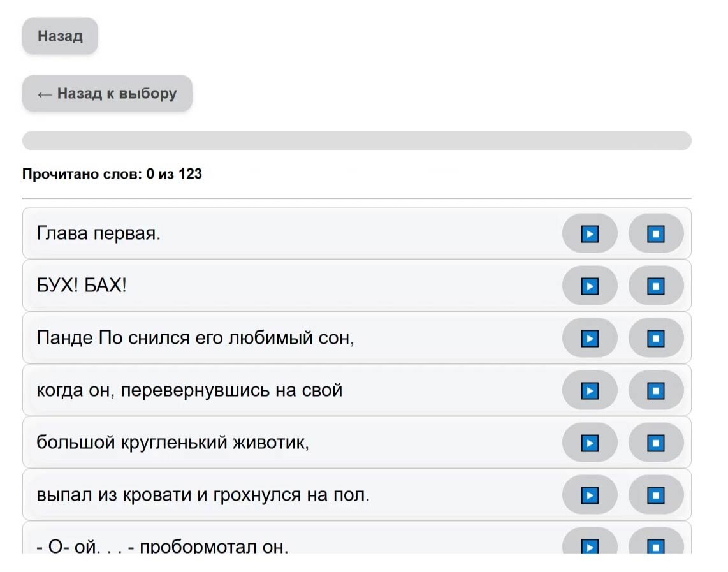
Task: Play "когда он, перевернувшись на свой" line
Action: (590, 390)
